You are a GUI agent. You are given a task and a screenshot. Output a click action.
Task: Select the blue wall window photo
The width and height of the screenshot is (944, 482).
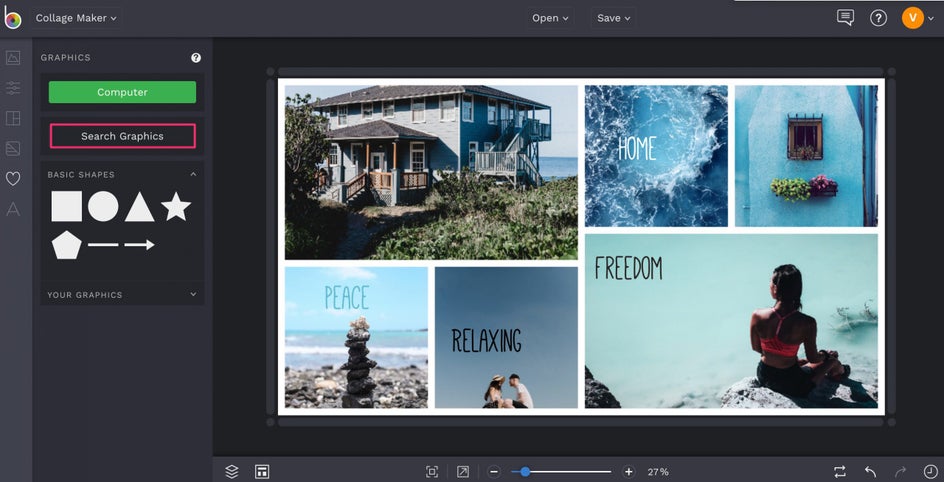click(806, 156)
